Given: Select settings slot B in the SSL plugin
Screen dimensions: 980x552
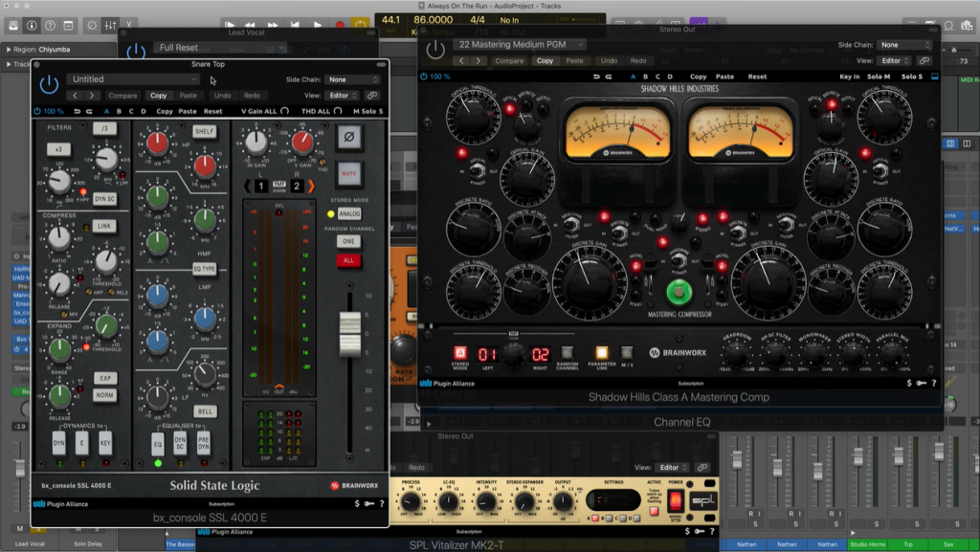Looking at the screenshot, I should pos(119,111).
